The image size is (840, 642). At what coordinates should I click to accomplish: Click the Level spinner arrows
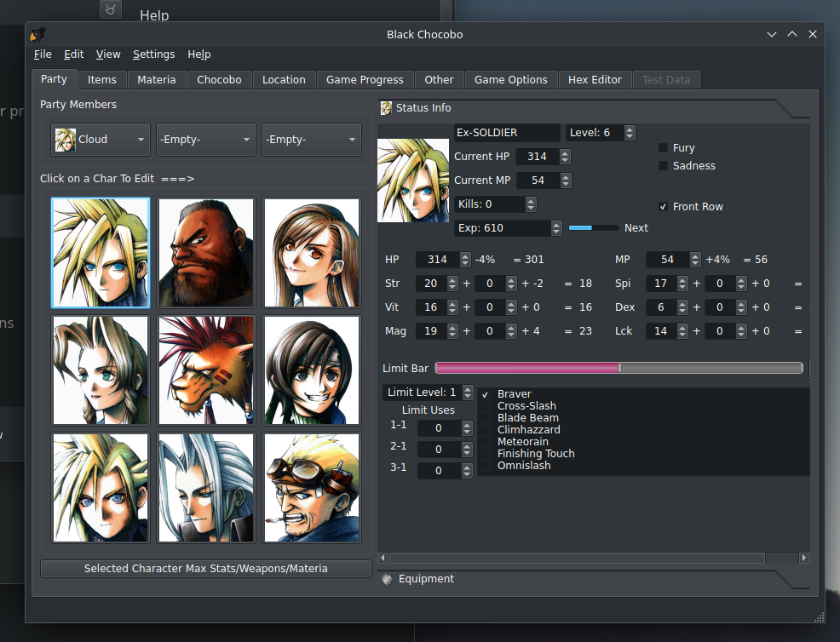click(x=630, y=133)
